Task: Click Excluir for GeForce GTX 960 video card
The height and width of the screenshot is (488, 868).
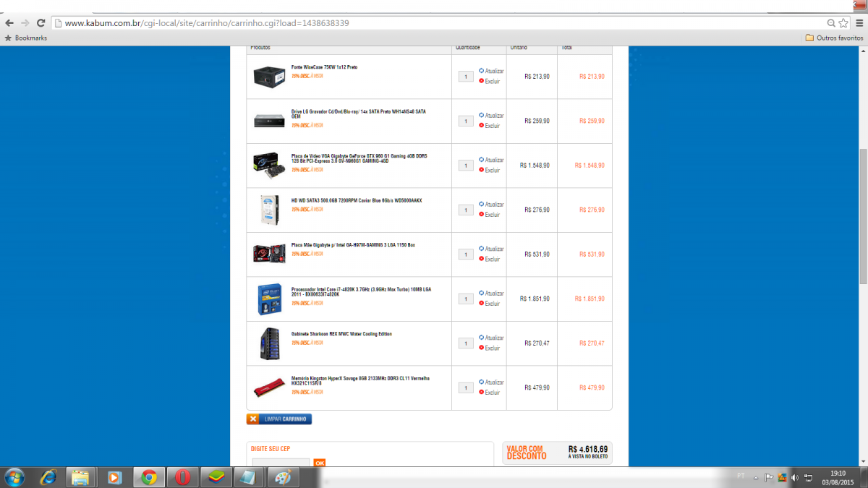Action: [x=490, y=170]
